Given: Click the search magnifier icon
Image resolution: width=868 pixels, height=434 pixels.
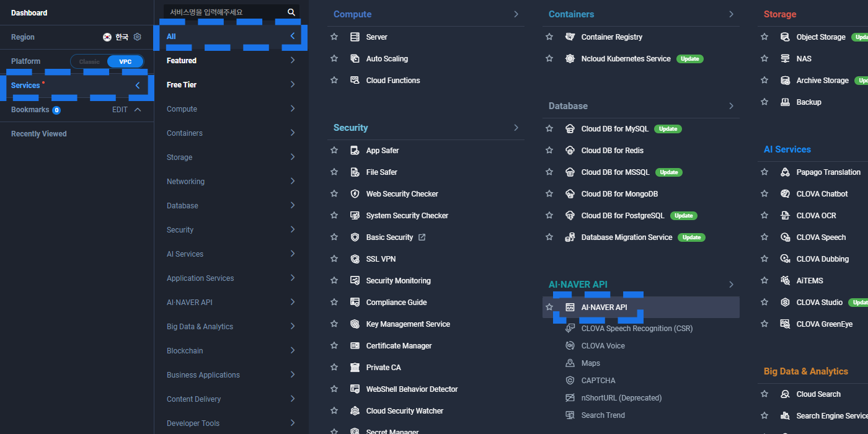Looking at the screenshot, I should click(x=291, y=12).
